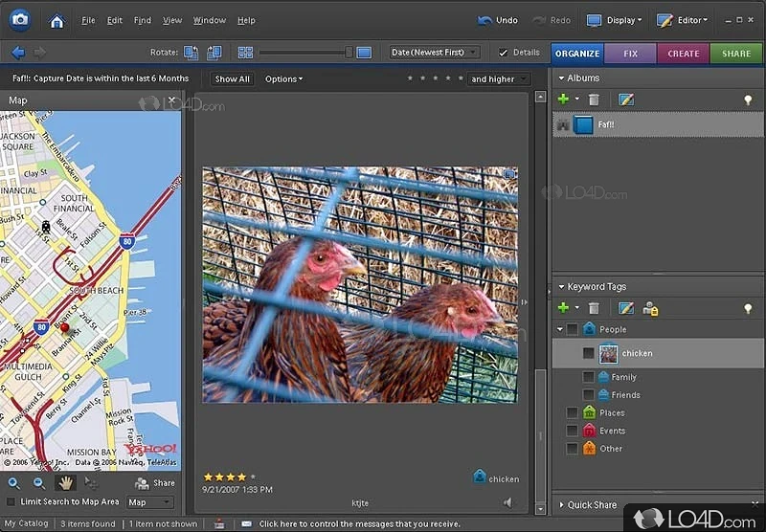Screen dimensions: 766x532
Task: Open the Options dropdown
Action: click(283, 79)
